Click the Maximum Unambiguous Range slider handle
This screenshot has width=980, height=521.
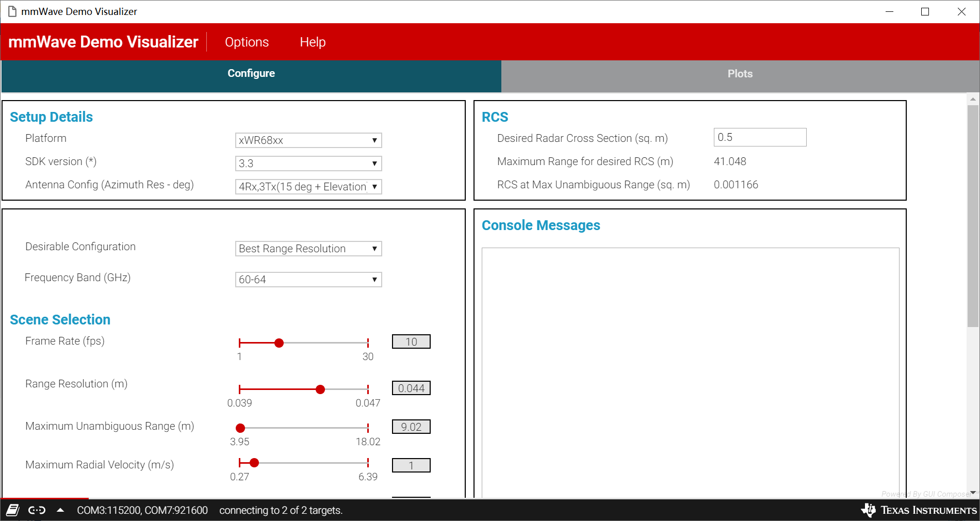tap(240, 428)
